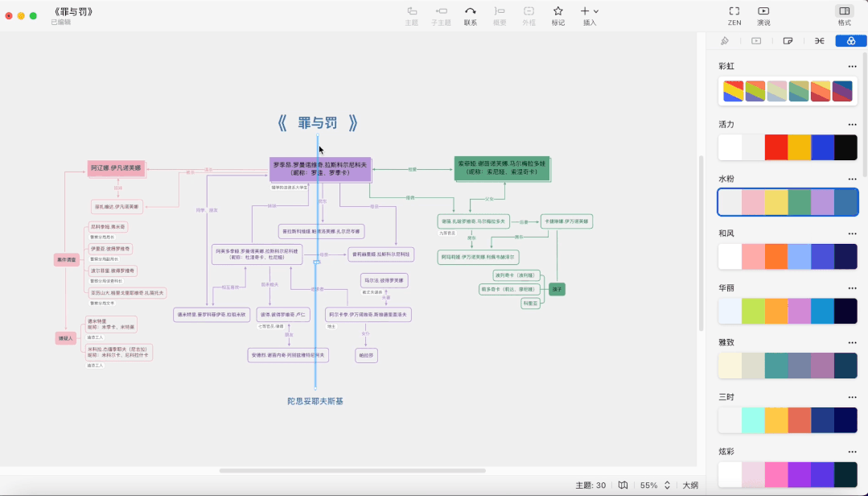The width and height of the screenshot is (868, 496).
Task: Select the 罗季昂 central purple node
Action: pyautogui.click(x=320, y=169)
